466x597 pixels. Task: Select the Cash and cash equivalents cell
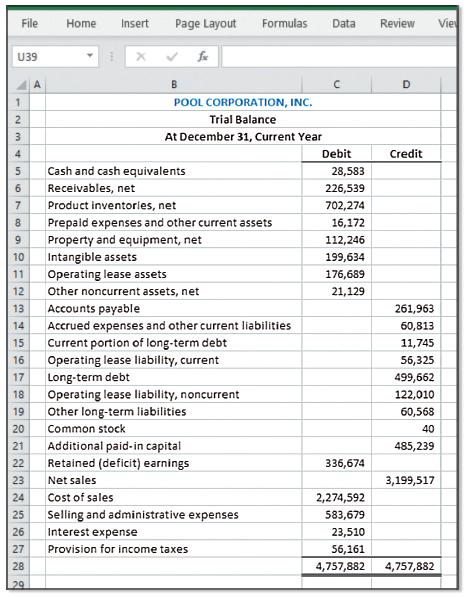click(x=174, y=171)
